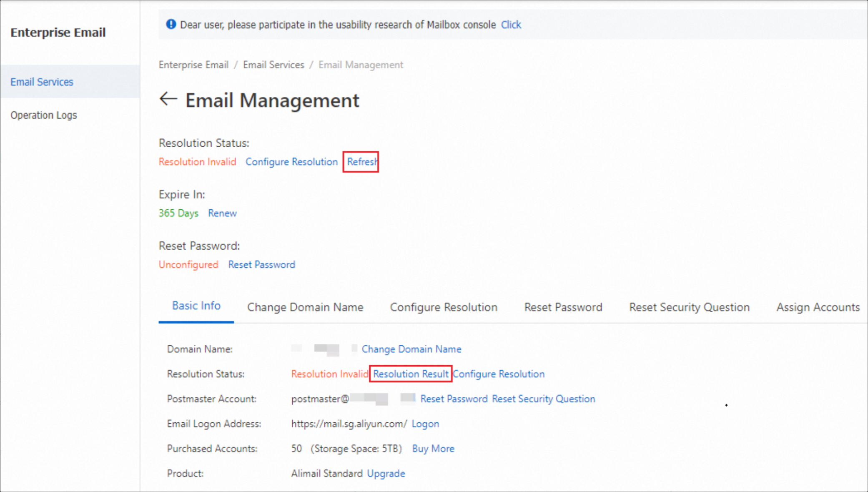This screenshot has width=868, height=492.
Task: Click Reset Security Question link in Postmaster row
Action: 544,399
